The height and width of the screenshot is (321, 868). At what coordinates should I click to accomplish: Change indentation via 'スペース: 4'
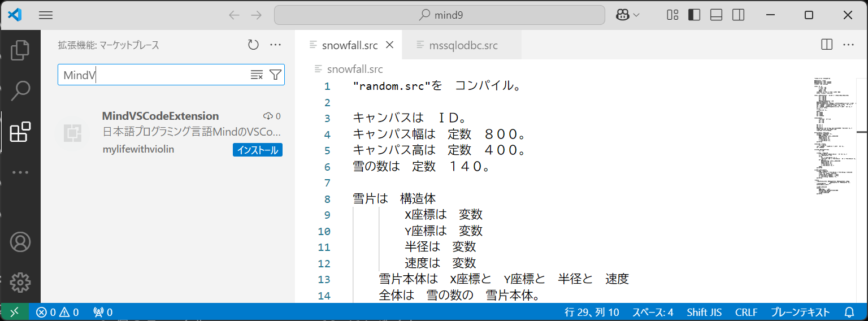[653, 312]
